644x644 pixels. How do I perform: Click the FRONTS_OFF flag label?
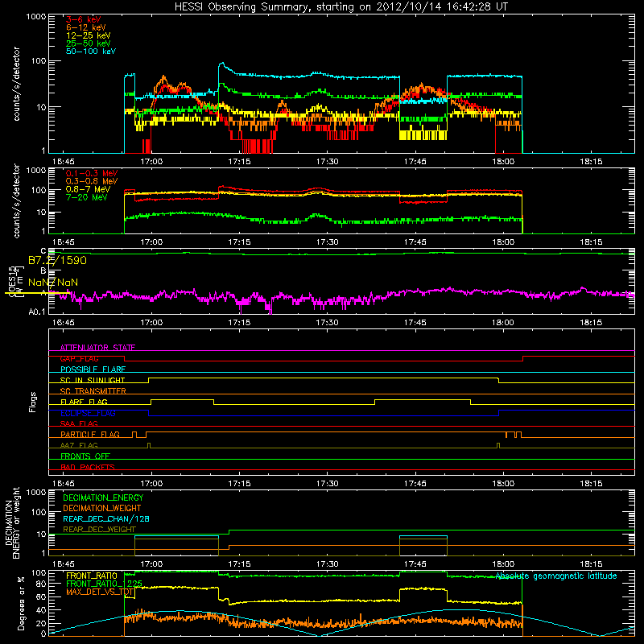85,456
